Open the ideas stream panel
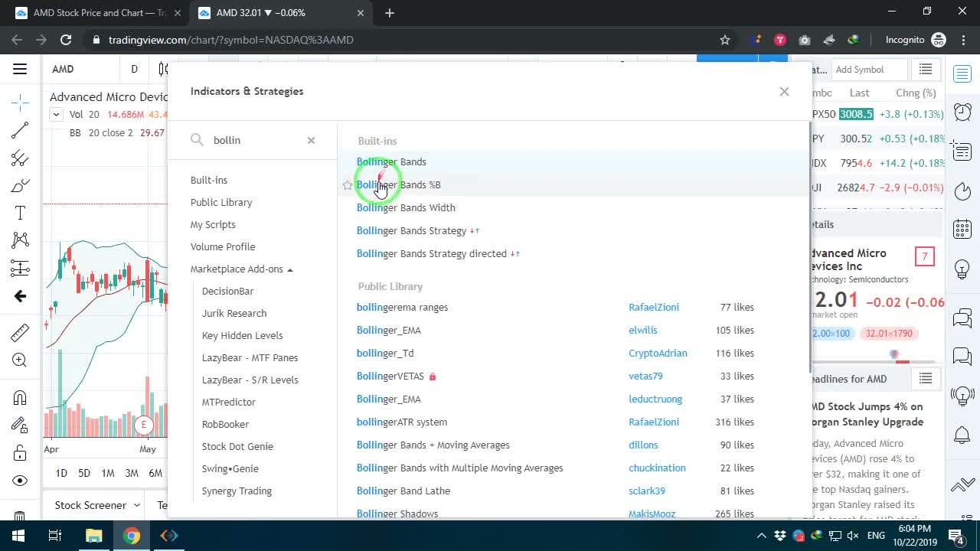Viewport: 980px width, 551px height. pos(962,396)
